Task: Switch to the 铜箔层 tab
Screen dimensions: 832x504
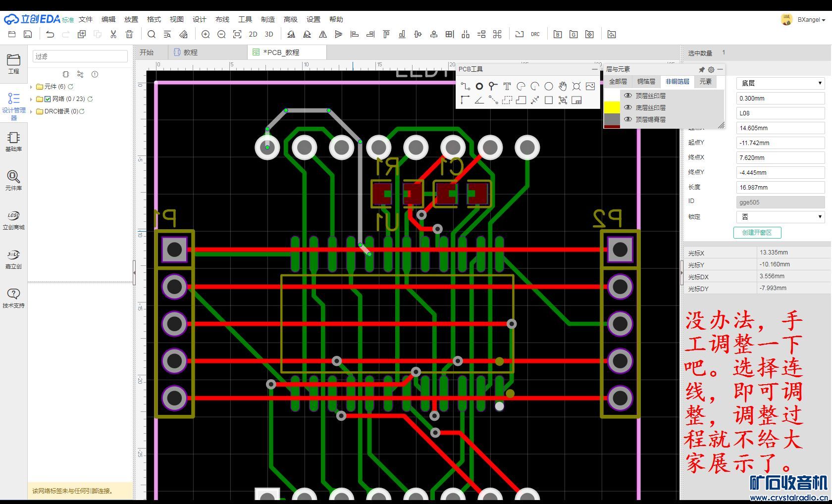Action: 646,82
